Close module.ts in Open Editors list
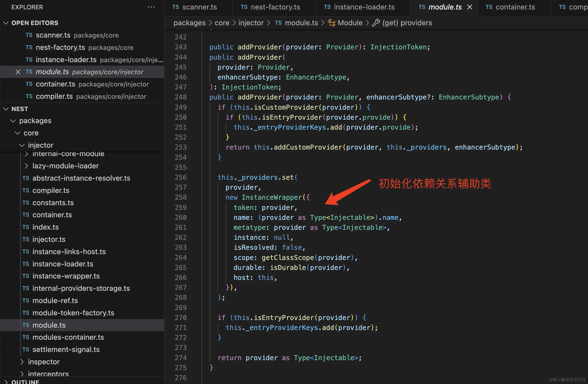The width and height of the screenshot is (588, 384). (18, 72)
